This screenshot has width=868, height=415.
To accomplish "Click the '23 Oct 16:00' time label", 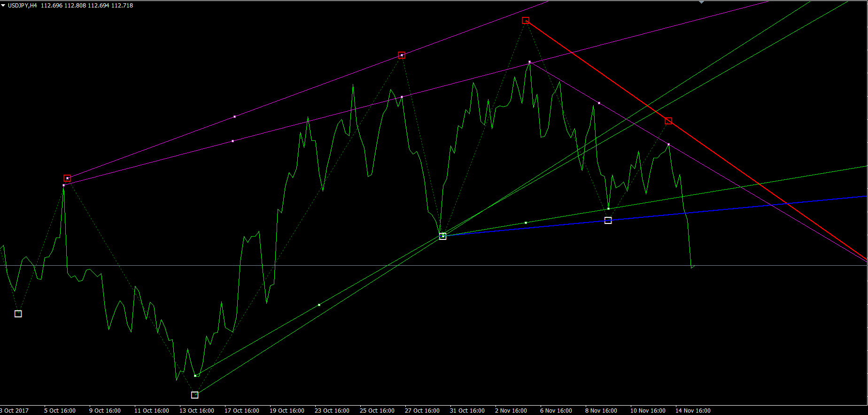I will click(332, 410).
